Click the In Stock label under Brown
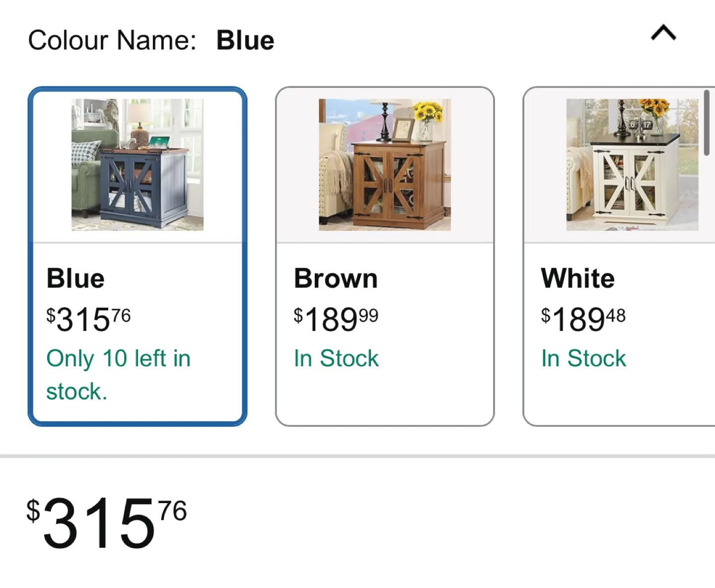This screenshot has height=588, width=715. pos(336,358)
